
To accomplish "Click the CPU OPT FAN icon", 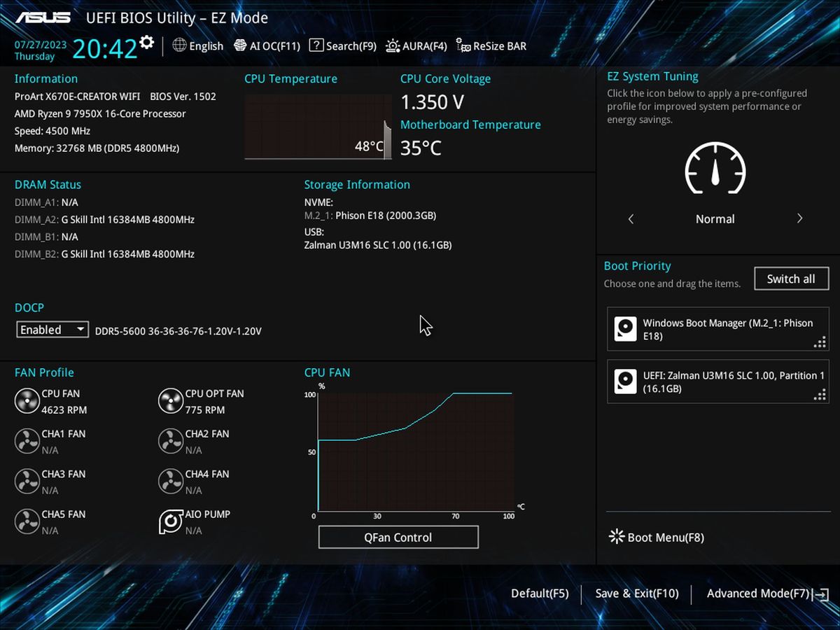I will click(x=170, y=401).
